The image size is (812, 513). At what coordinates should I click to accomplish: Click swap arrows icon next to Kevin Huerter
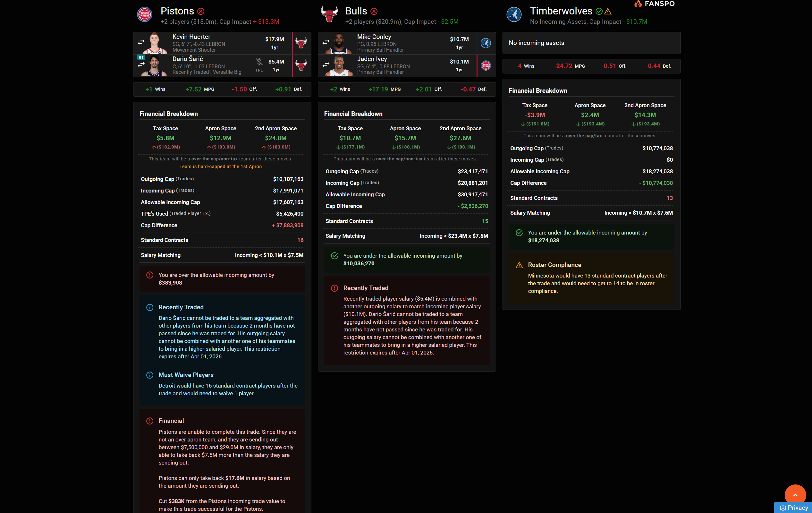[x=141, y=42]
